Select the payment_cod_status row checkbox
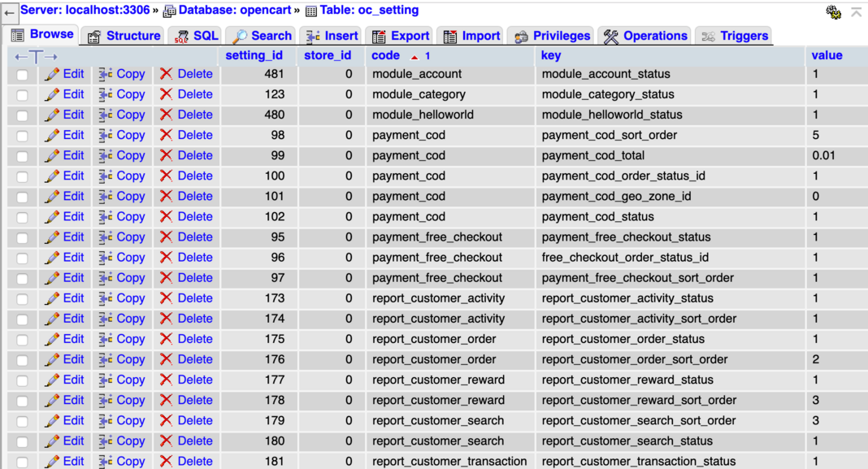The height and width of the screenshot is (469, 868). pyautogui.click(x=21, y=216)
